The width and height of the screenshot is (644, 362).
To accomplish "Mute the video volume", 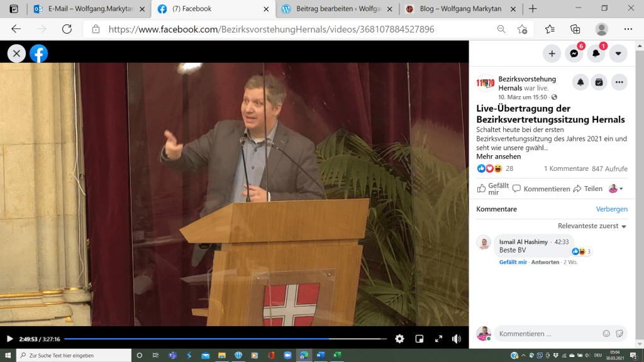I will coord(457,339).
